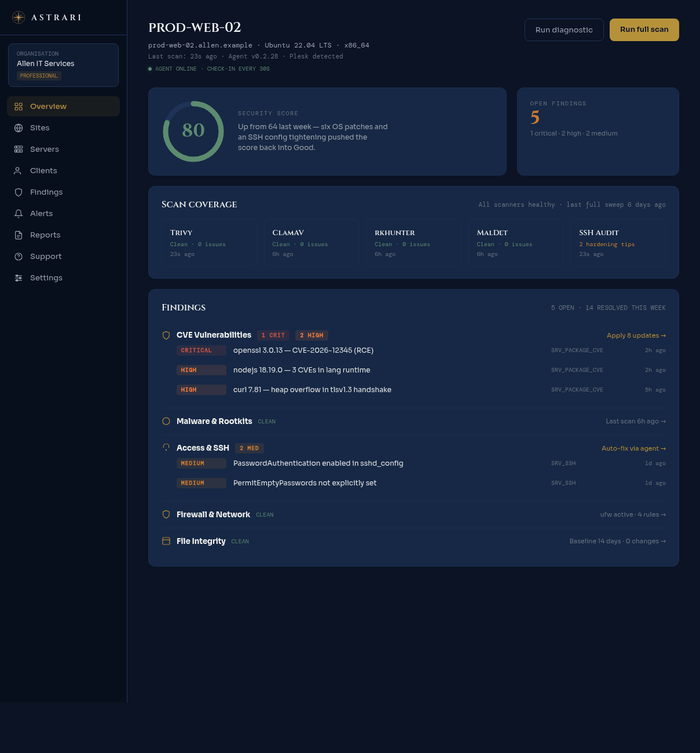The width and height of the screenshot is (700, 753).
Task: Click the Apply 8 updates link
Action: (636, 335)
